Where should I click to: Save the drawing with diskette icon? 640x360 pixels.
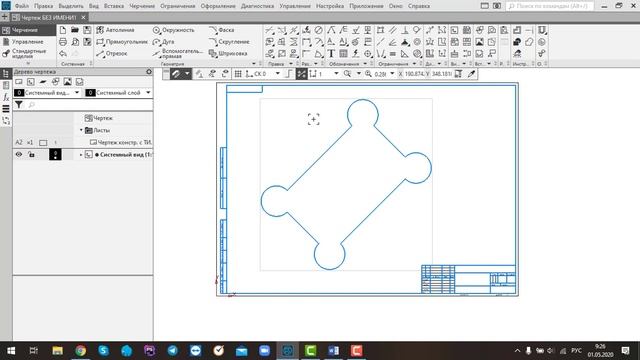pyautogui.click(x=87, y=30)
